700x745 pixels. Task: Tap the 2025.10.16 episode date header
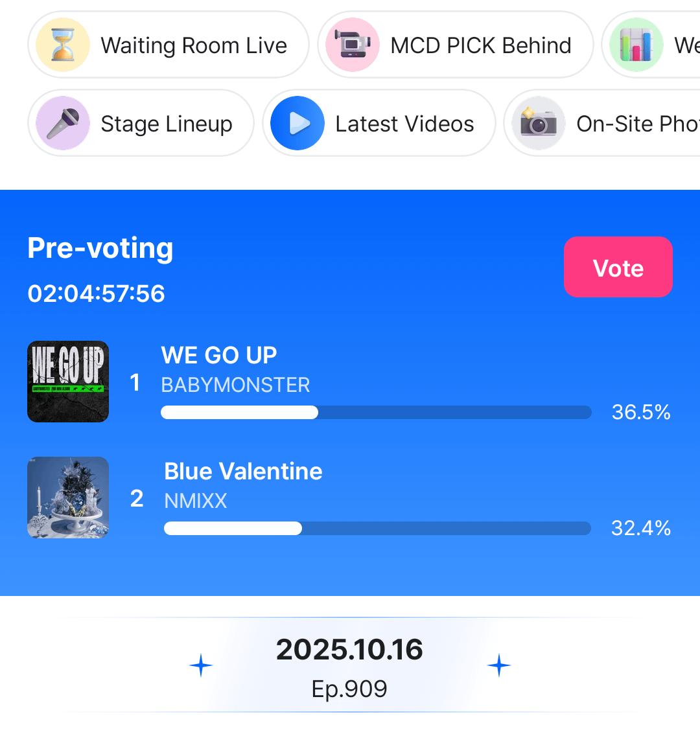tap(349, 650)
